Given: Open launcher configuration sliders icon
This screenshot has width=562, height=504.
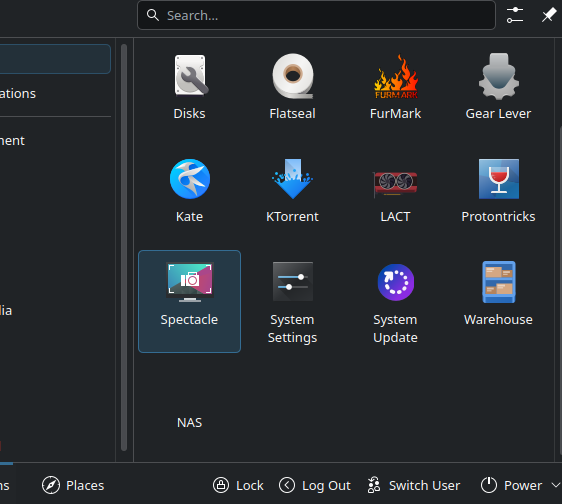Looking at the screenshot, I should [515, 15].
